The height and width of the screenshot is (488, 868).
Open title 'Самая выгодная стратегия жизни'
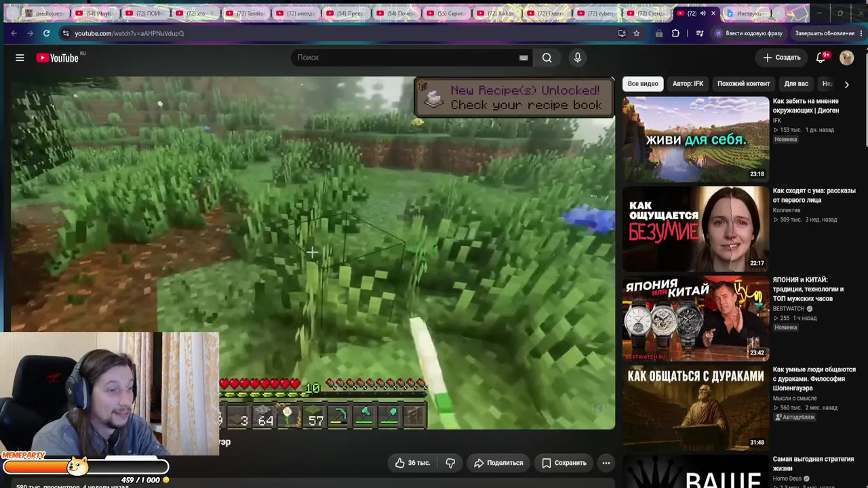point(813,464)
